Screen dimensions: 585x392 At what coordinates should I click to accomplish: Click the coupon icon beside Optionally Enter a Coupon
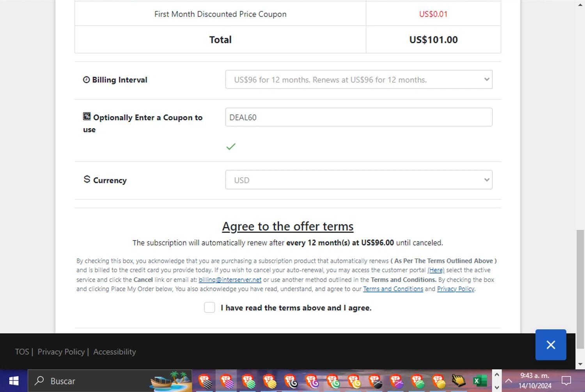87,117
